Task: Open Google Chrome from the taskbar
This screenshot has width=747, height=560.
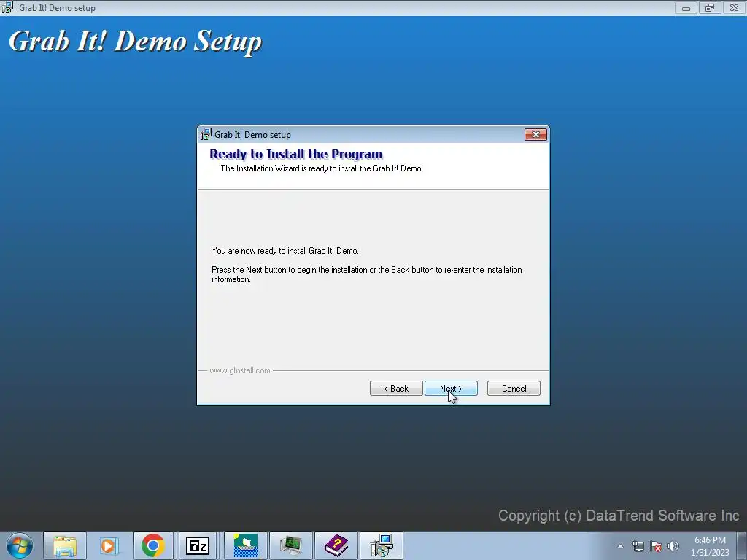Action: pyautogui.click(x=153, y=545)
